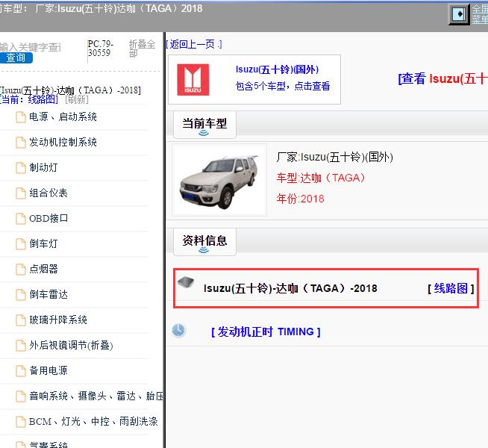The height and width of the screenshot is (448, 488).
Task: Click 折叠全部 to collapse all items
Action: pyautogui.click(x=142, y=49)
